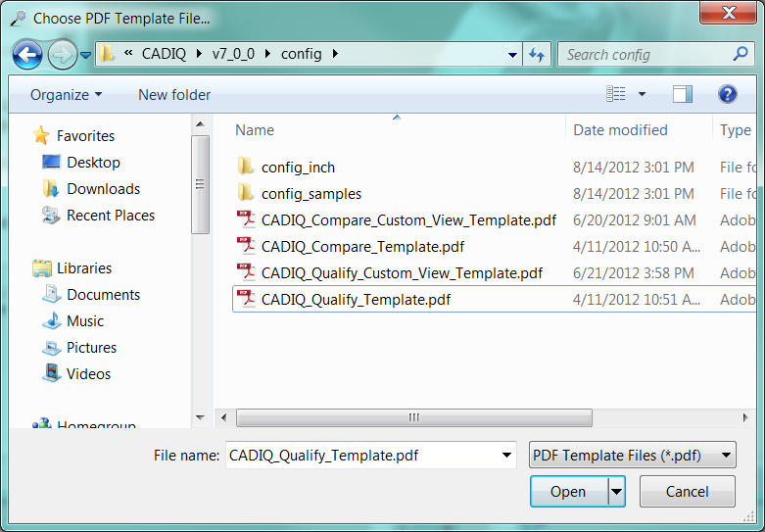Open Recent Places in Favorites
The width and height of the screenshot is (765, 532).
pos(111,215)
